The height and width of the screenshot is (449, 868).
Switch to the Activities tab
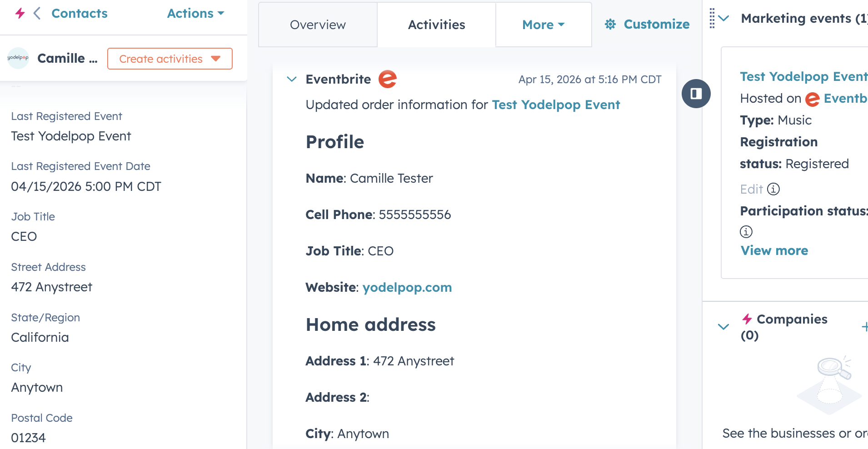click(436, 25)
